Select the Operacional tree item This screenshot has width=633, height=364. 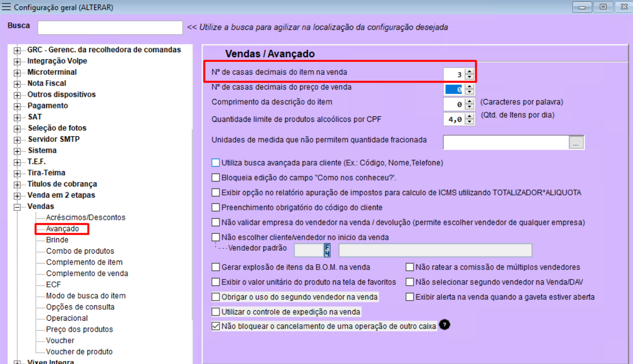point(67,318)
